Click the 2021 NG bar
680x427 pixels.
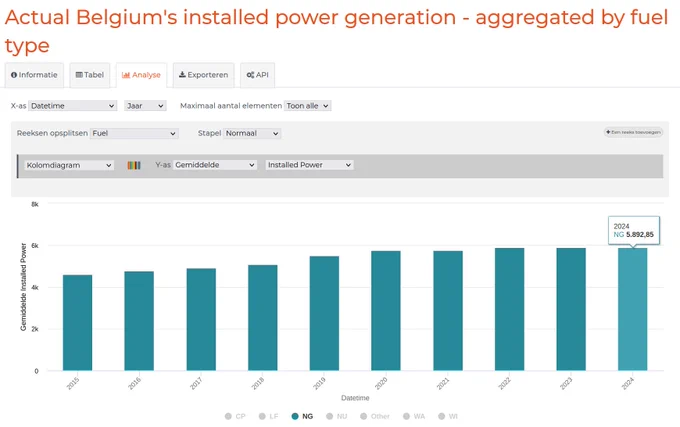pos(448,311)
